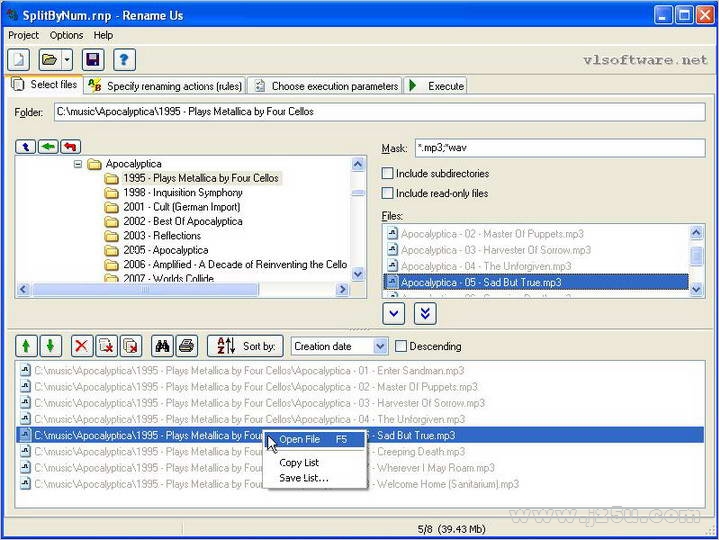The width and height of the screenshot is (719, 540).
Task: Select queued path ending Welcome Home (Sanitarium).mp3
Action: click(360, 484)
